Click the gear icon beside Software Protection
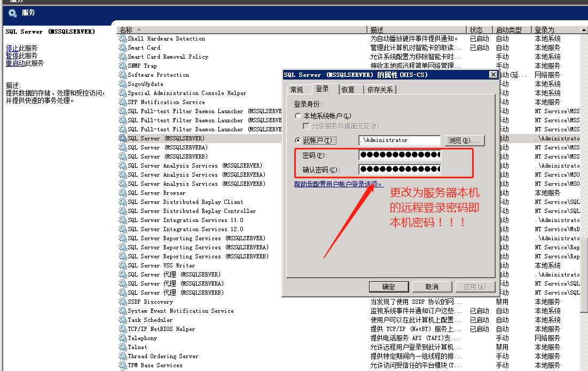This screenshot has width=588, height=371. [123, 75]
